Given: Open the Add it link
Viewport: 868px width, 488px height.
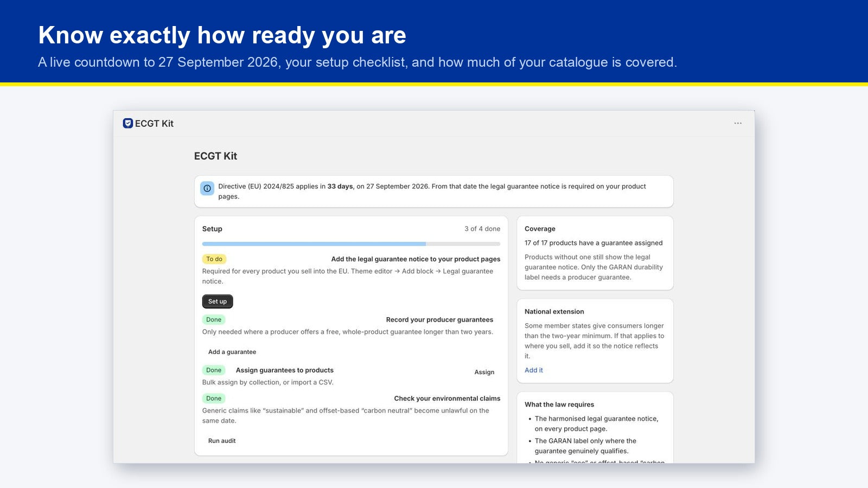Looking at the screenshot, I should (534, 370).
